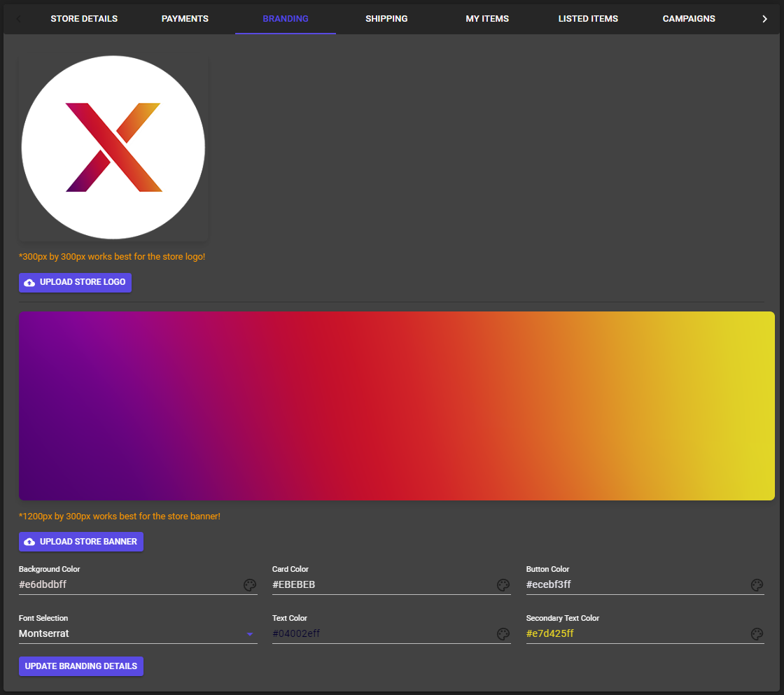Screen dimensions: 784x695
Task: Switch to the Store Details tab
Action: (84, 19)
